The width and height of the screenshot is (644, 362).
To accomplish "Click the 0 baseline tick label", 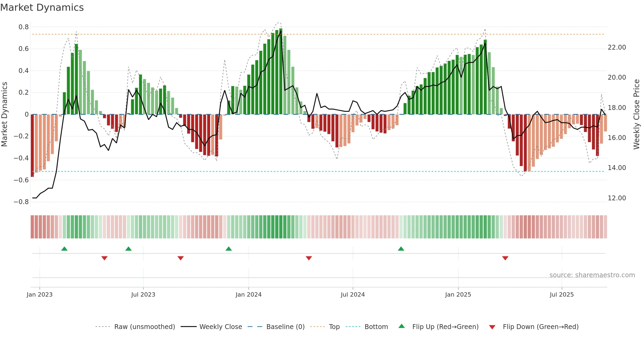I will click(x=27, y=114).
